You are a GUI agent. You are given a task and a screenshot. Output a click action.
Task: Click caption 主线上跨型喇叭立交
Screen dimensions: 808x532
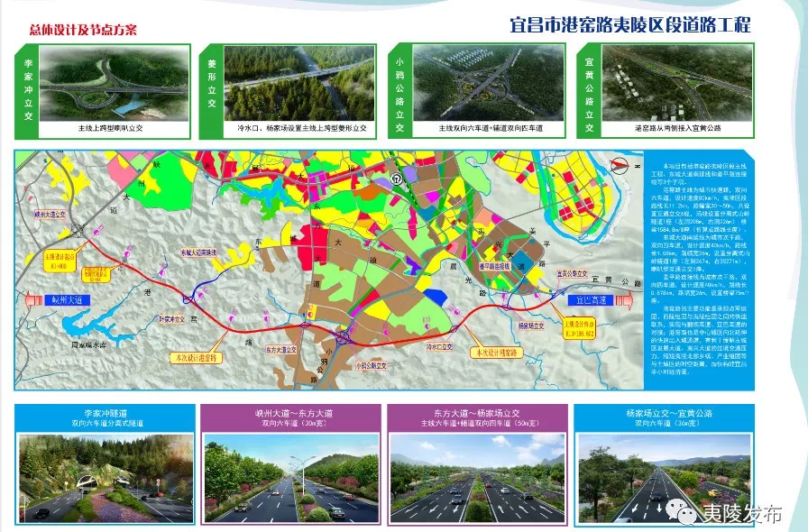coord(110,128)
